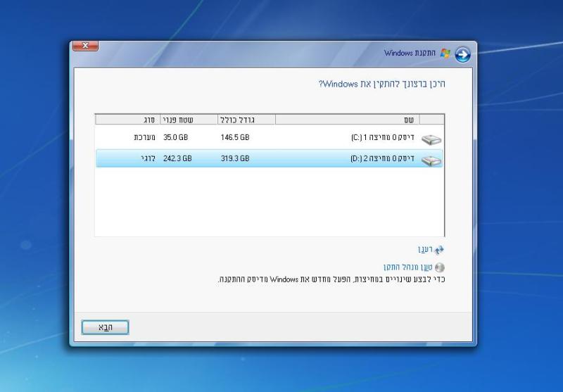Click the רענן (Refresh) link text

(x=424, y=250)
